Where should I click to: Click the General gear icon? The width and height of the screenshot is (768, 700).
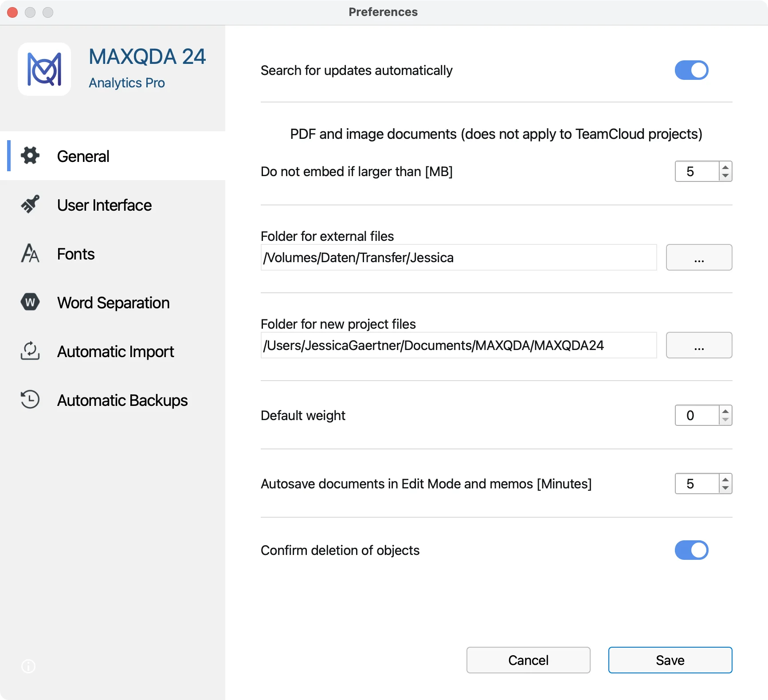(x=30, y=156)
